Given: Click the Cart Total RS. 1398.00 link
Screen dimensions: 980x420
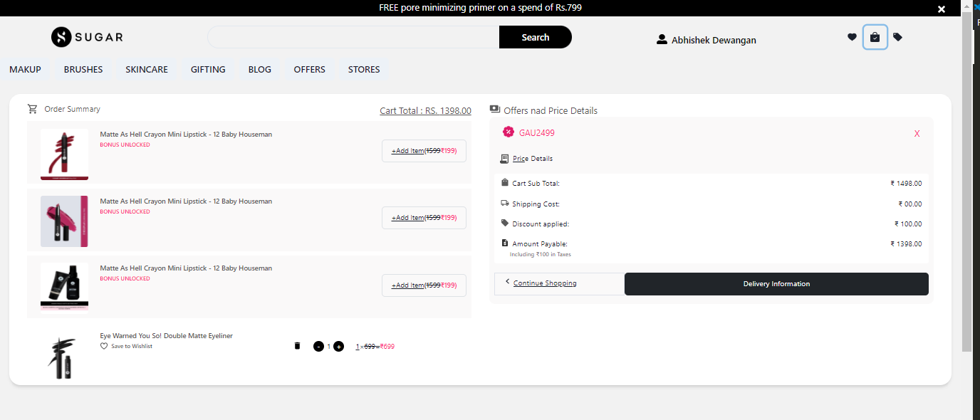Looking at the screenshot, I should (425, 110).
